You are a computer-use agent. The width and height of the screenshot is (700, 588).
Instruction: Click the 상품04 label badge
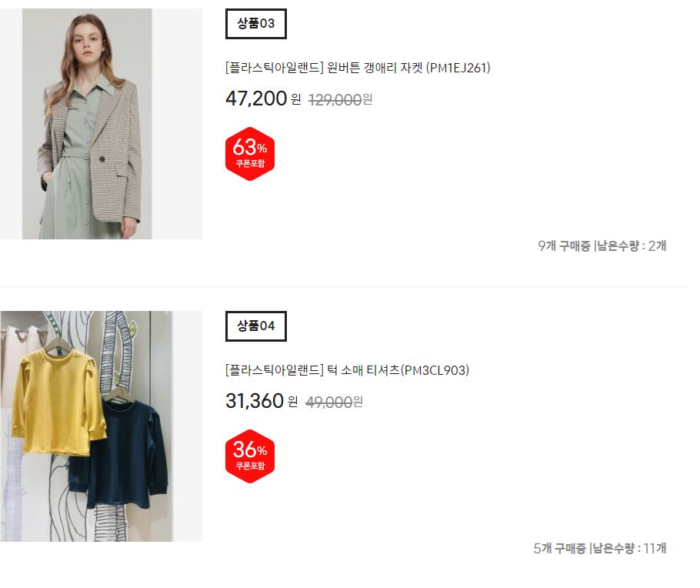tap(256, 326)
